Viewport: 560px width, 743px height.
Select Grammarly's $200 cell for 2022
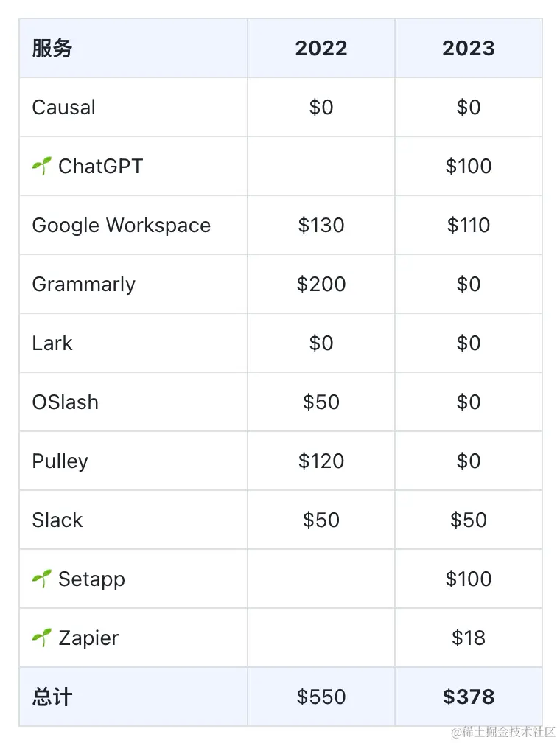coord(321,285)
